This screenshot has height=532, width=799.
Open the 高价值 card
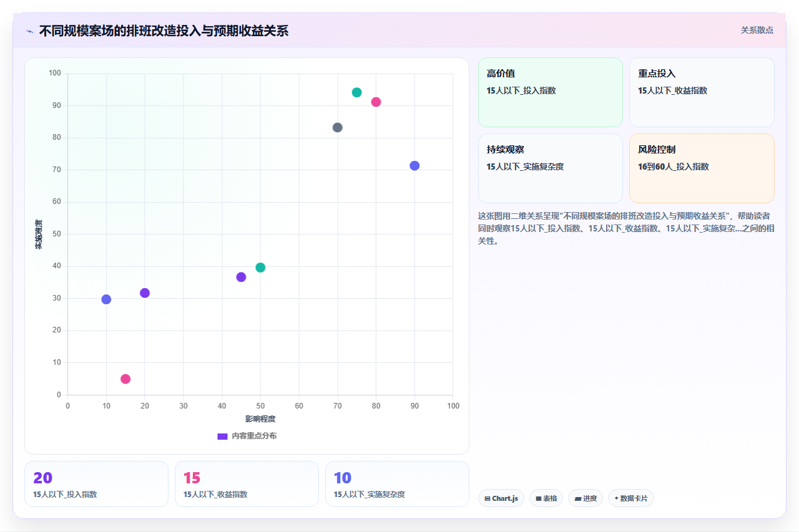(x=551, y=92)
